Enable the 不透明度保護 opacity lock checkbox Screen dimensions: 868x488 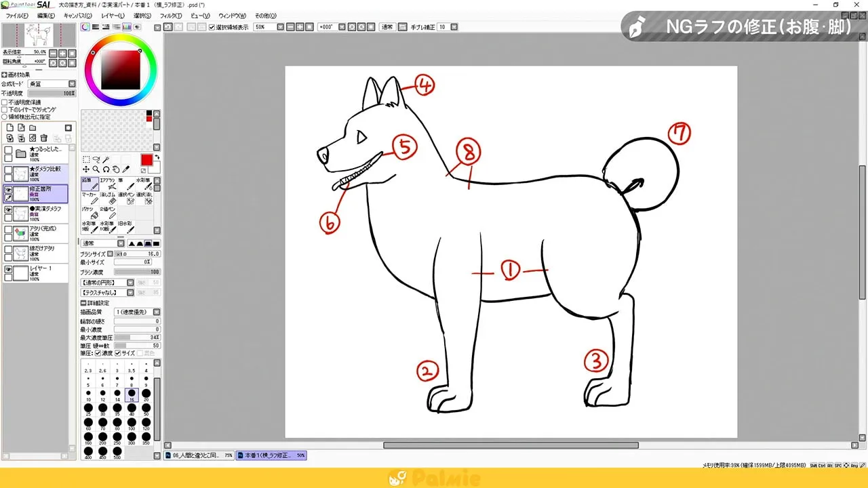(x=5, y=102)
